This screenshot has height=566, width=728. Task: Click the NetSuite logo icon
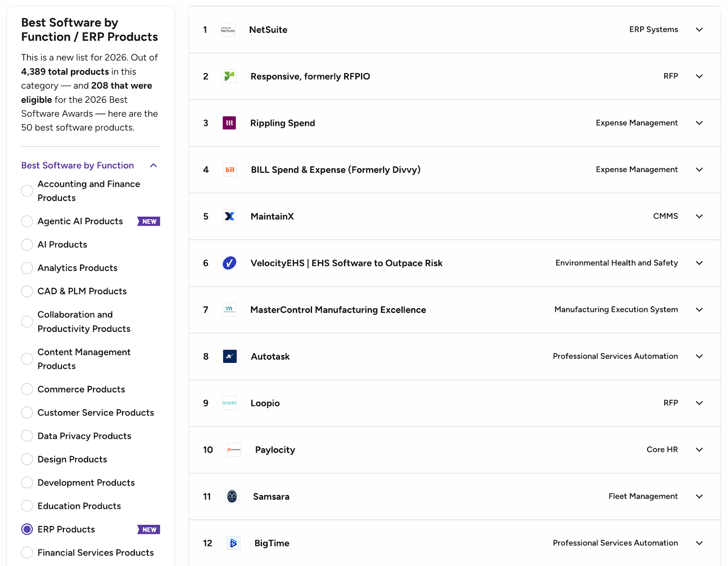[x=228, y=29]
